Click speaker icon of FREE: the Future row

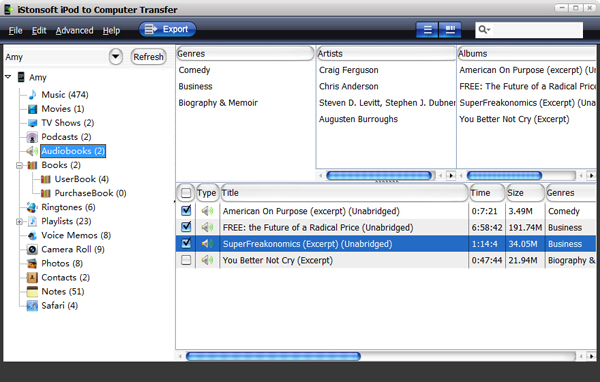click(207, 227)
